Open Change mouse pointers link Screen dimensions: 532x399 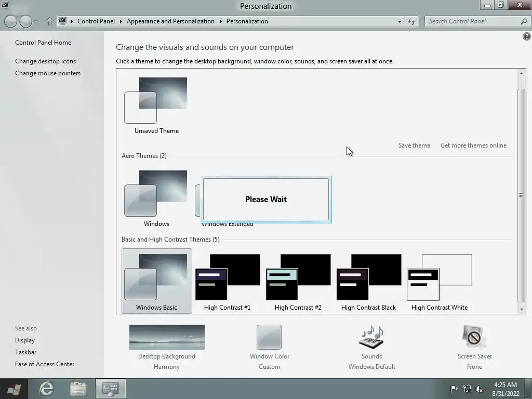(x=48, y=73)
